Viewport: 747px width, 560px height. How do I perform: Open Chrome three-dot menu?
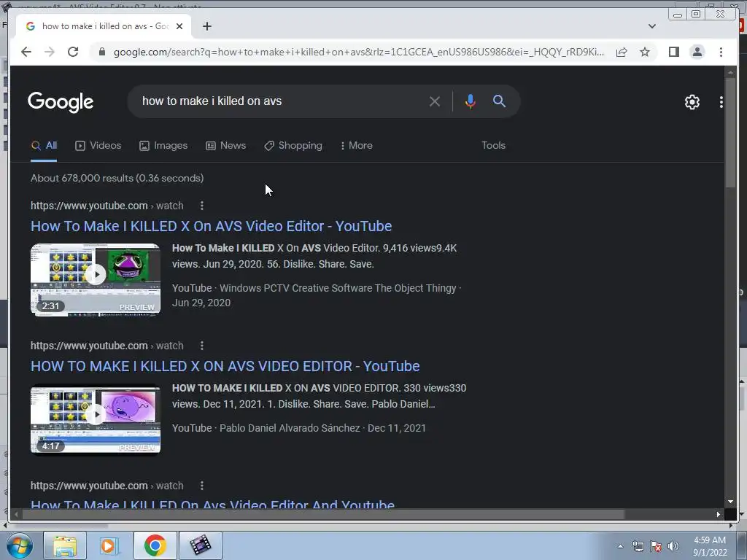point(721,52)
